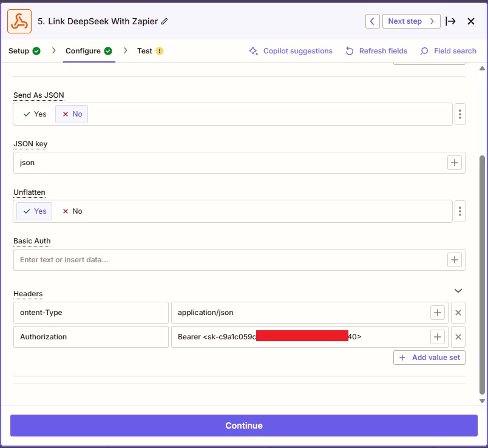This screenshot has height=448, width=488.
Task: Click the Setup green checkmark icon
Action: [x=36, y=51]
